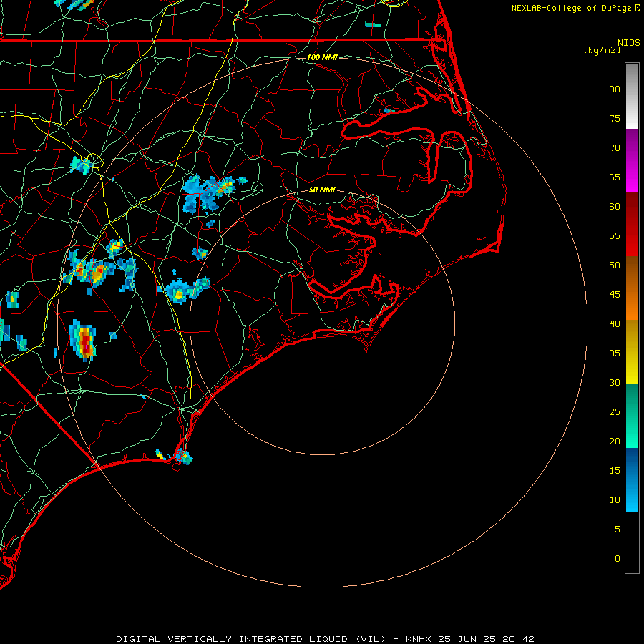Click the green-teal segment of color bar

pos(632,416)
